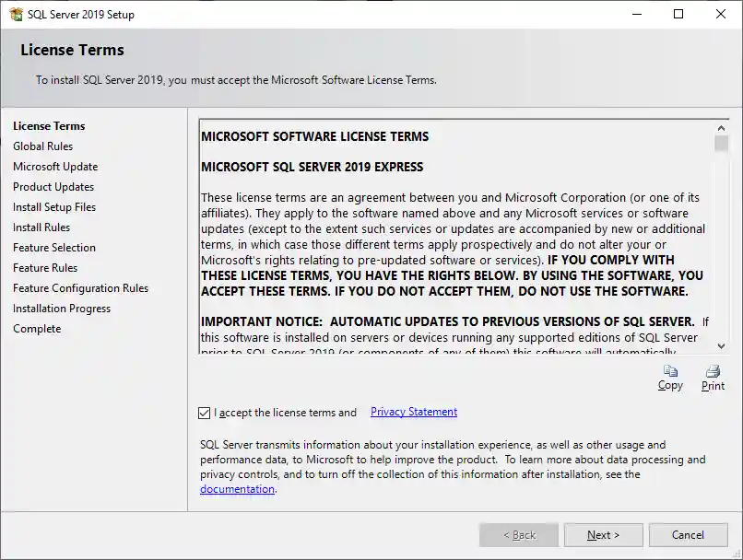Screen dimensions: 743x560
Task: Select Global Rules step
Action: [x=42, y=146]
